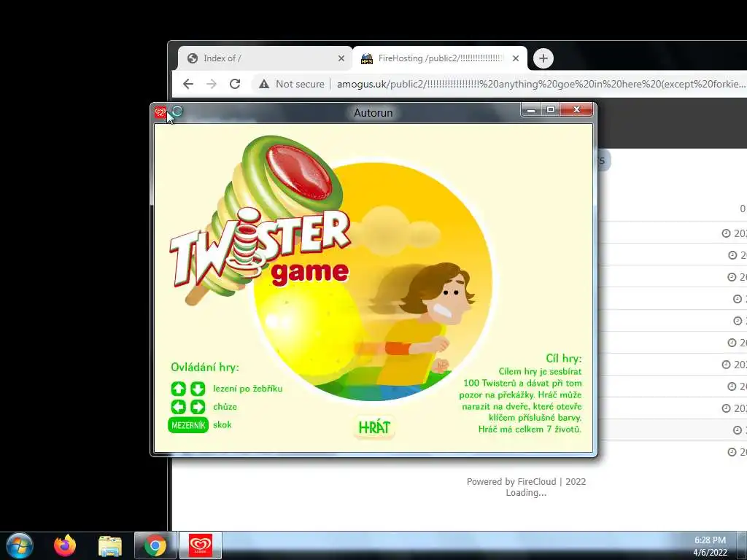Reload the page in Chrome
The height and width of the screenshot is (560, 747).
(x=235, y=84)
